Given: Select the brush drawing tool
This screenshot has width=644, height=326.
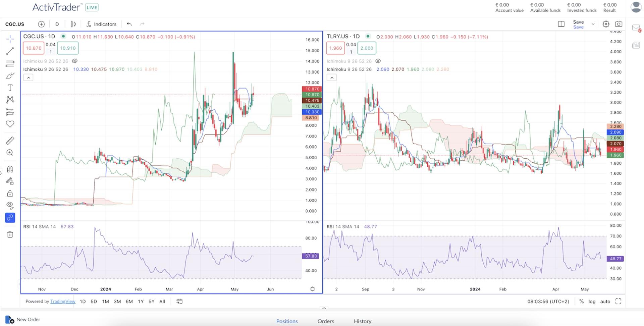Looking at the screenshot, I should tap(10, 76).
